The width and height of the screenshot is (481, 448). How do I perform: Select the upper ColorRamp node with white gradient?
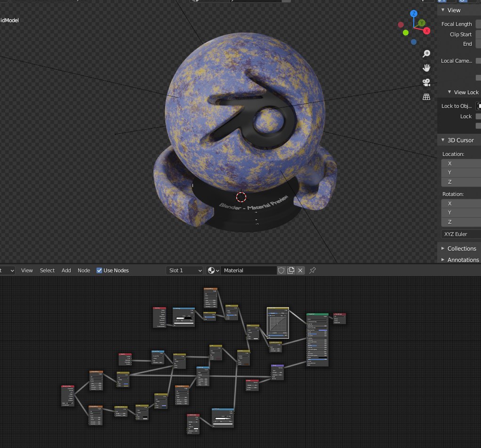184,317
